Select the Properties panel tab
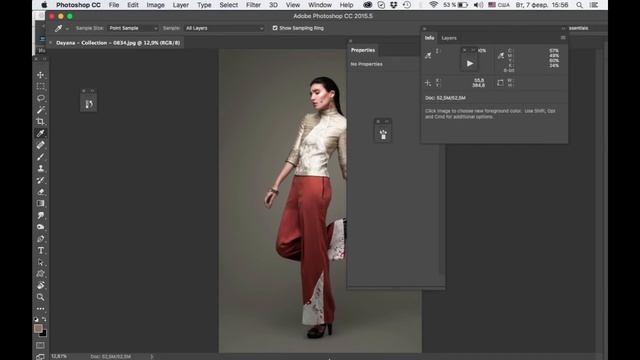The width and height of the screenshot is (640, 360). pyautogui.click(x=363, y=50)
